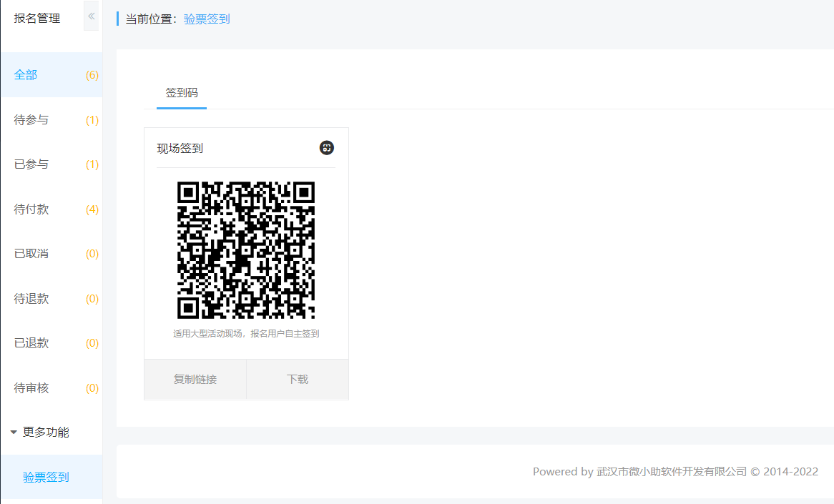Collapse the sidebar with the double-chevron icon
Screen dimensions: 834x504
92,16
